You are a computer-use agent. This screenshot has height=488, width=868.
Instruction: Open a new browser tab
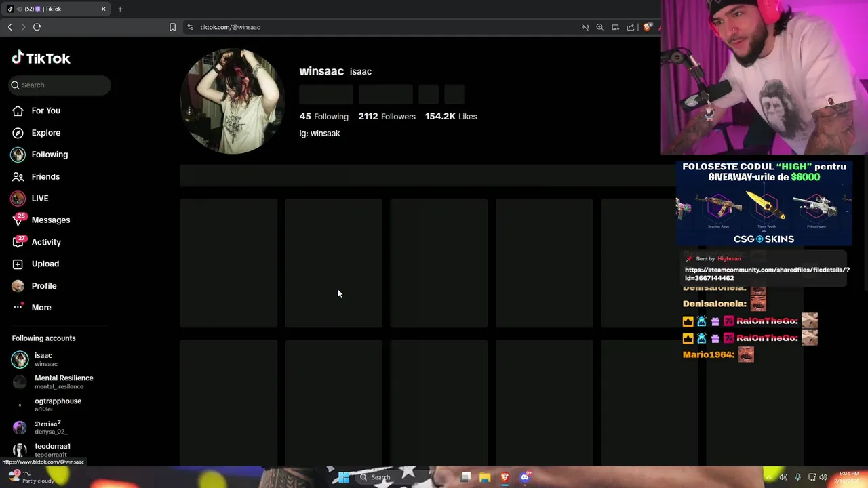click(x=120, y=9)
